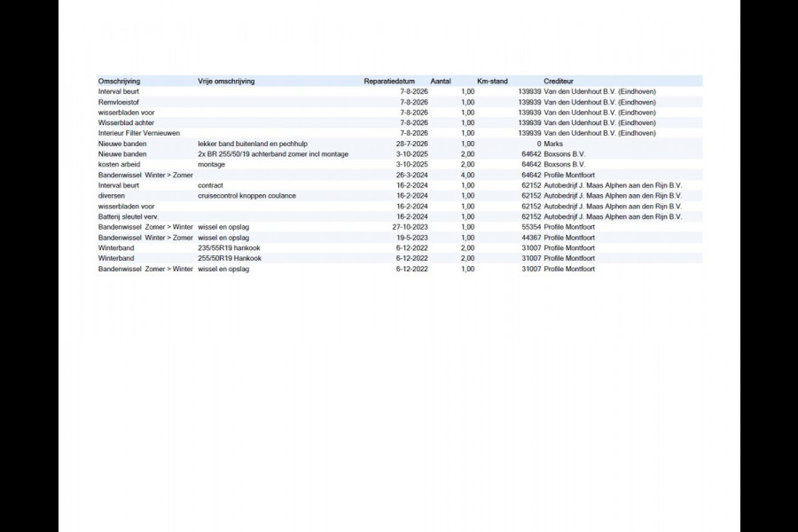The image size is (798, 532).
Task: Click the "Vrije omschrijving" column header
Action: (x=226, y=82)
